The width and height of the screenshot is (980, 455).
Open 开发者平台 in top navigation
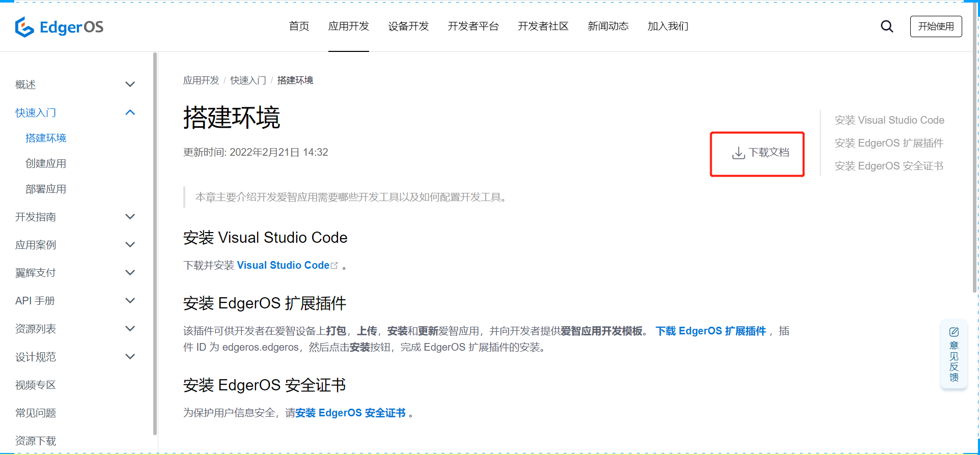pyautogui.click(x=473, y=26)
